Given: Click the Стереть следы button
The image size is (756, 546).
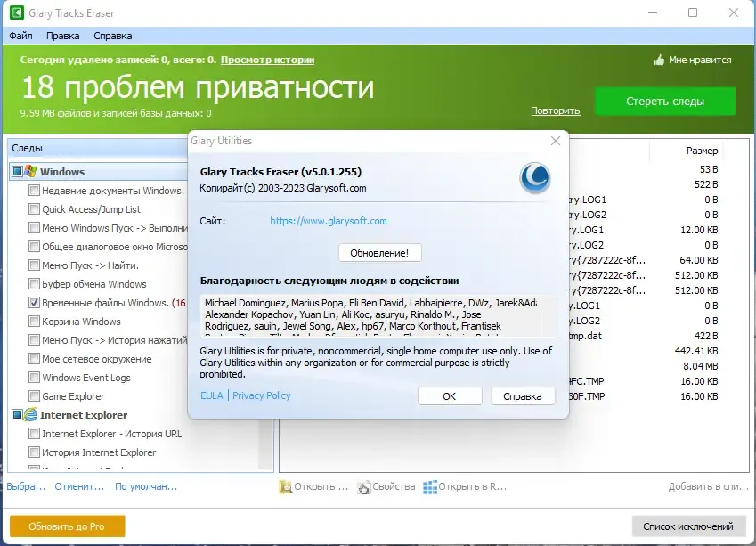Looking at the screenshot, I should click(x=665, y=102).
